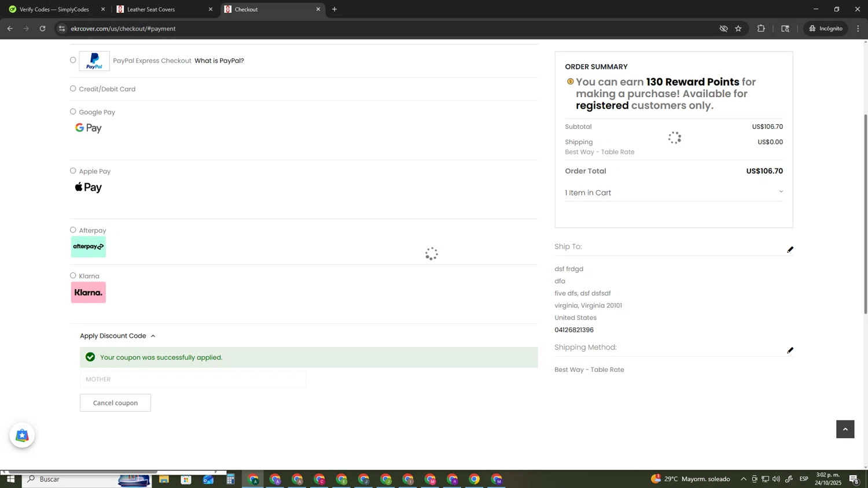Image resolution: width=868 pixels, height=488 pixels.
Task: Click the green Afterpay logo
Action: 89,247
